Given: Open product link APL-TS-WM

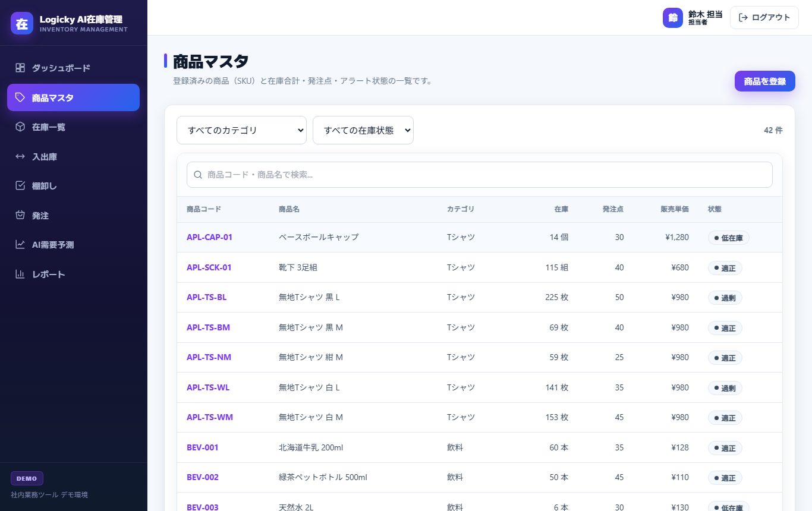Looking at the screenshot, I should pyautogui.click(x=210, y=417).
